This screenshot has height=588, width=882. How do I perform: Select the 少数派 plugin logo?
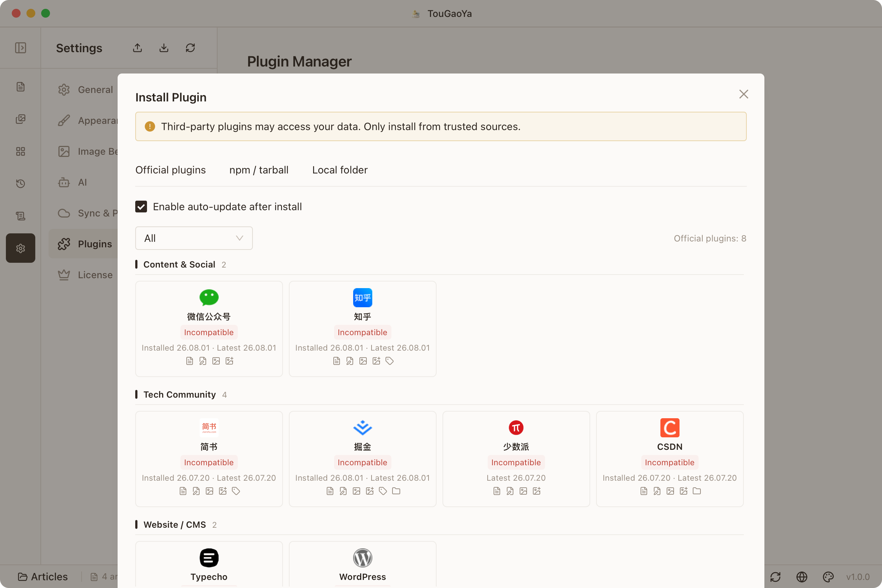(516, 427)
